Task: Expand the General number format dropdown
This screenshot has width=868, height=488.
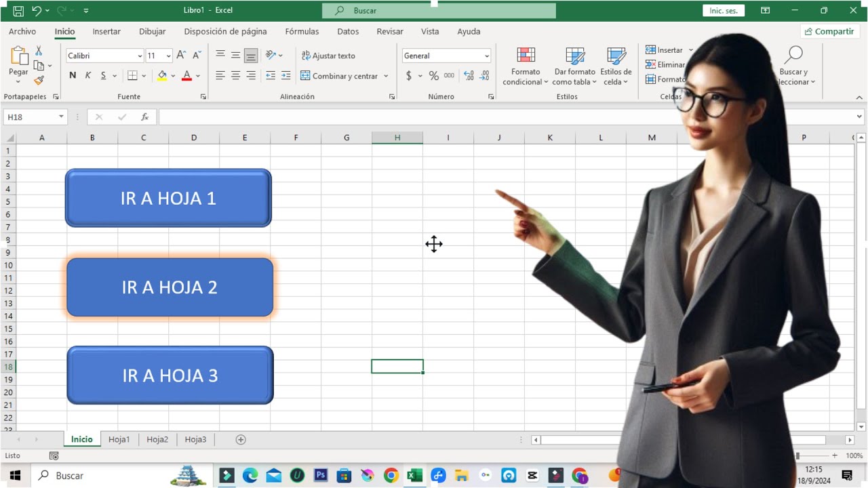Action: (486, 56)
